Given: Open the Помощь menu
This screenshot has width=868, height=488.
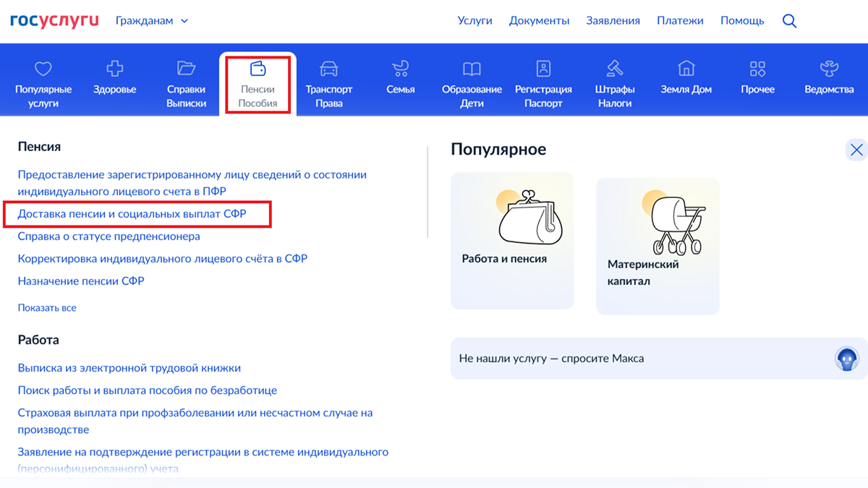Looking at the screenshot, I should pyautogui.click(x=742, y=21).
